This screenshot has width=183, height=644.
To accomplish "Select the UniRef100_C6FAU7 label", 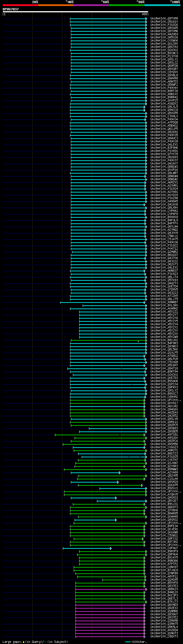I will (x=164, y=548).
